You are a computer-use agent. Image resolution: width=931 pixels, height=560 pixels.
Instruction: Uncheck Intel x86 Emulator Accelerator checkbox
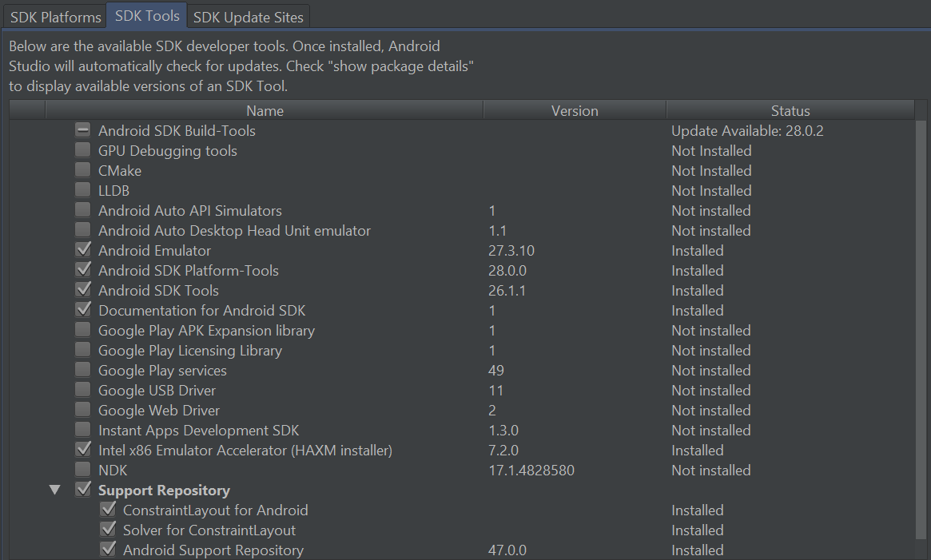point(83,450)
